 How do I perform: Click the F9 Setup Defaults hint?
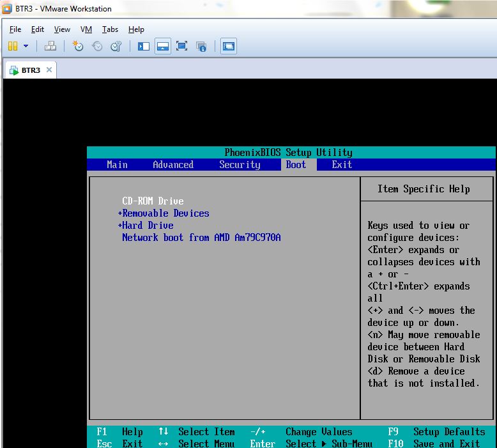tap(436, 431)
